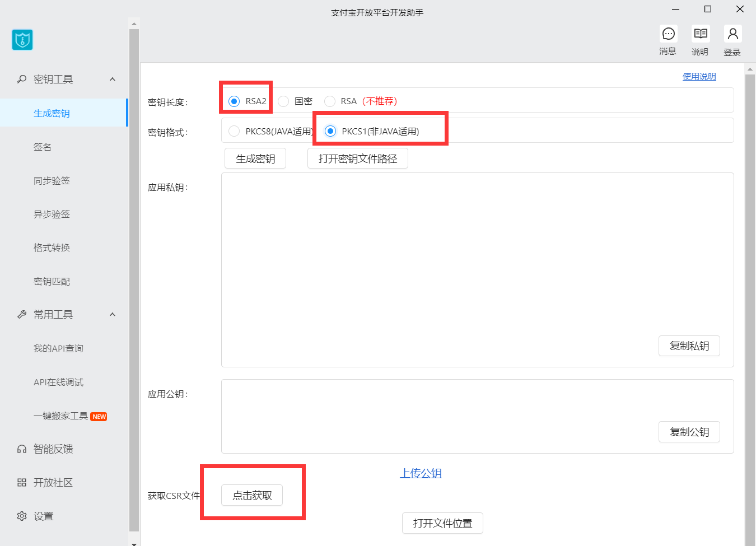Select the RSA (不推荐) radio option
The width and height of the screenshot is (756, 546).
tap(330, 101)
